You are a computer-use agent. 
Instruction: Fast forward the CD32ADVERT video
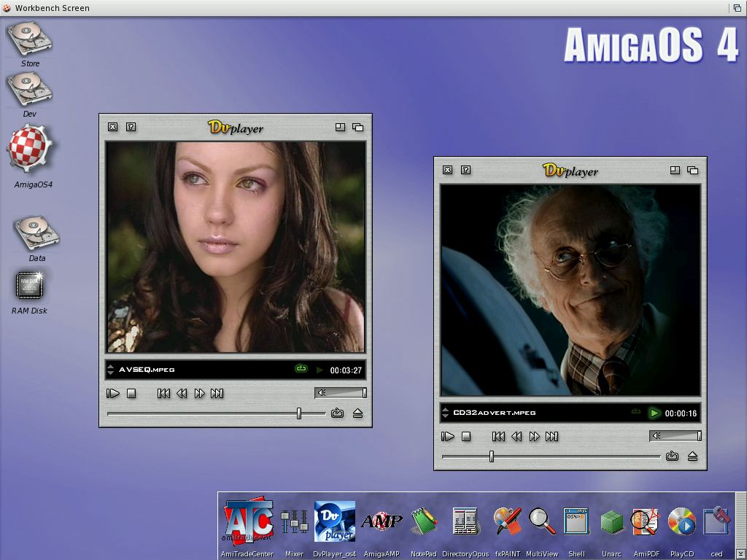tap(535, 436)
